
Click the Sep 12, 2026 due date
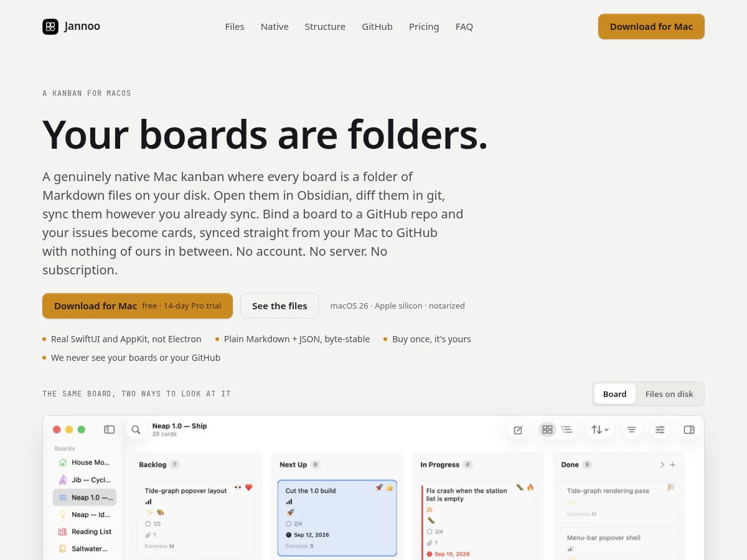[311, 534]
